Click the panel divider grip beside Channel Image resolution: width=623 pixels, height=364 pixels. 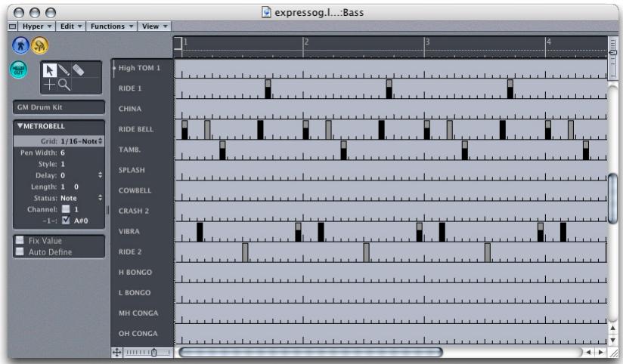[107, 210]
